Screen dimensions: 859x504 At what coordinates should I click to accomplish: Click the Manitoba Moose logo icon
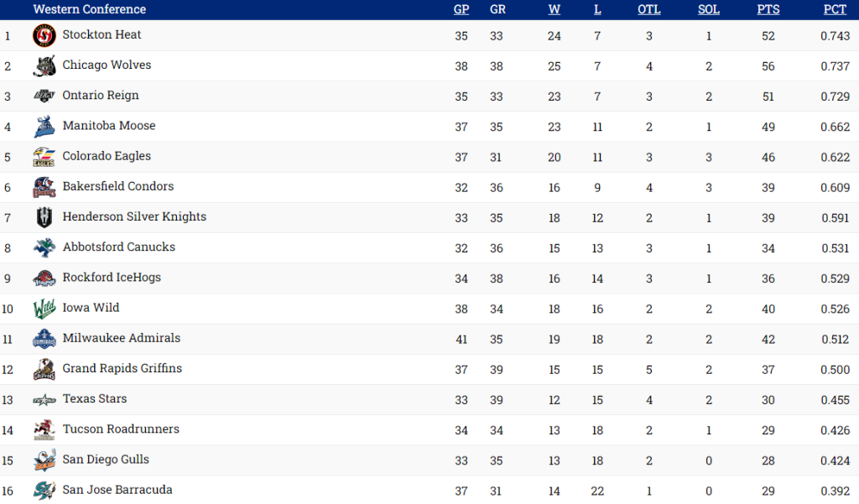(44, 127)
